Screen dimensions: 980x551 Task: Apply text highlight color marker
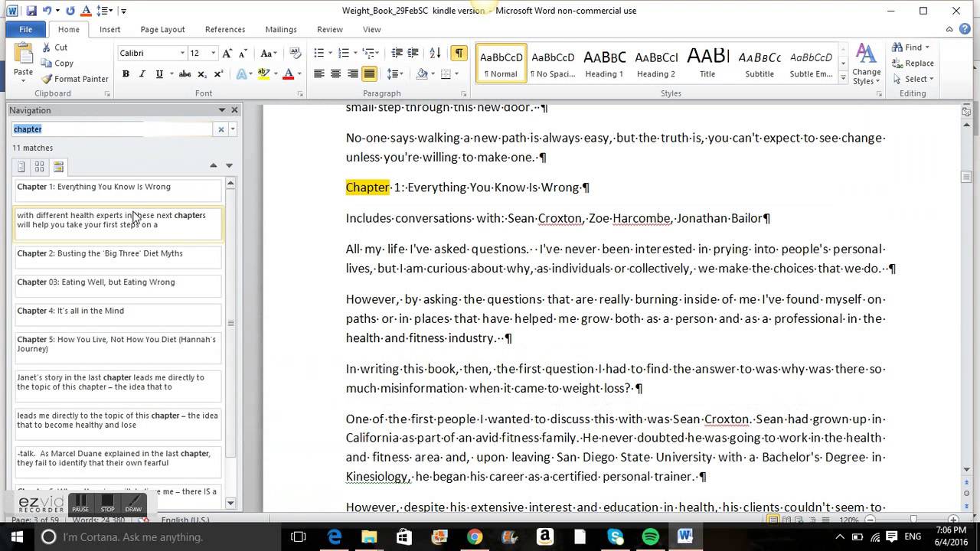pos(263,74)
